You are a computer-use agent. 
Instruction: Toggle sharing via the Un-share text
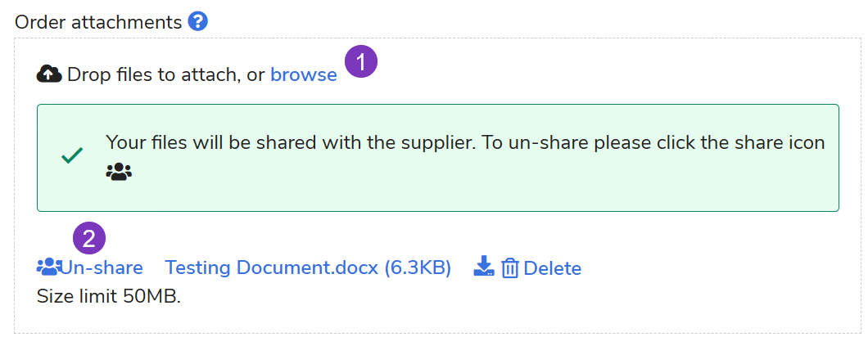[x=102, y=267]
